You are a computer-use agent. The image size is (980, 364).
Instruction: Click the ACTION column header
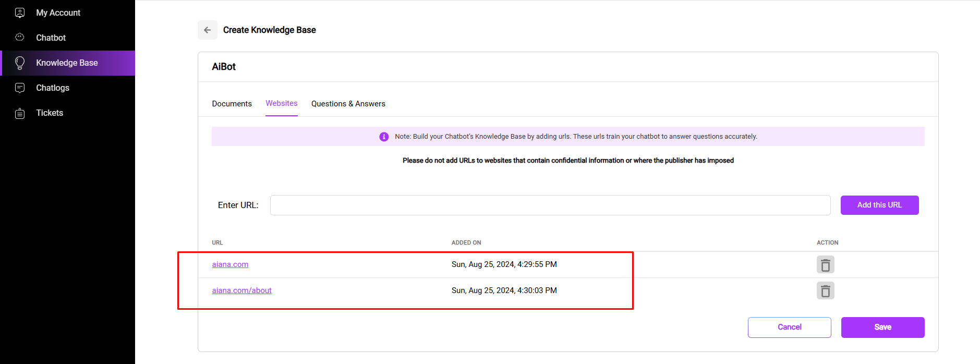828,242
